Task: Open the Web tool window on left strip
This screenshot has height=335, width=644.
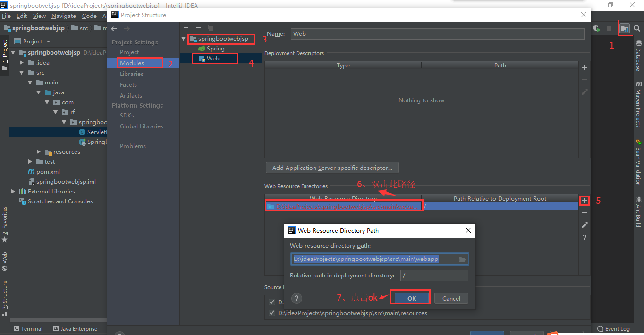Action: 5,262
